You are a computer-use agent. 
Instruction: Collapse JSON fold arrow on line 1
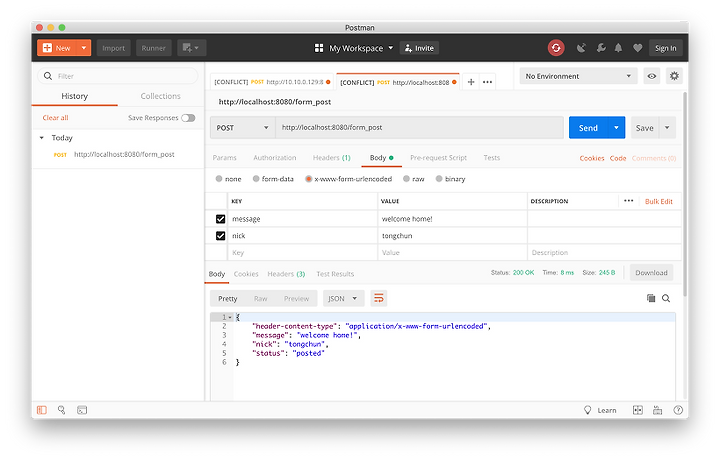tap(230, 317)
